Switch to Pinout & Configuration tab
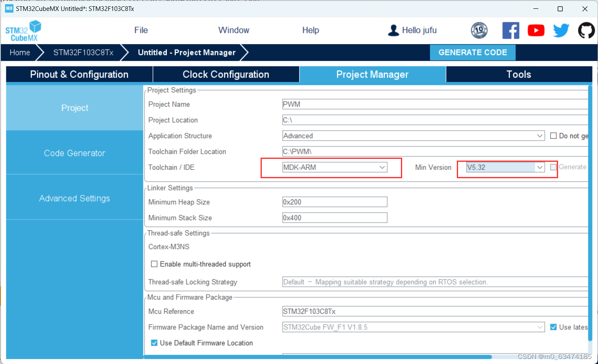The image size is (598, 364). 79,74
